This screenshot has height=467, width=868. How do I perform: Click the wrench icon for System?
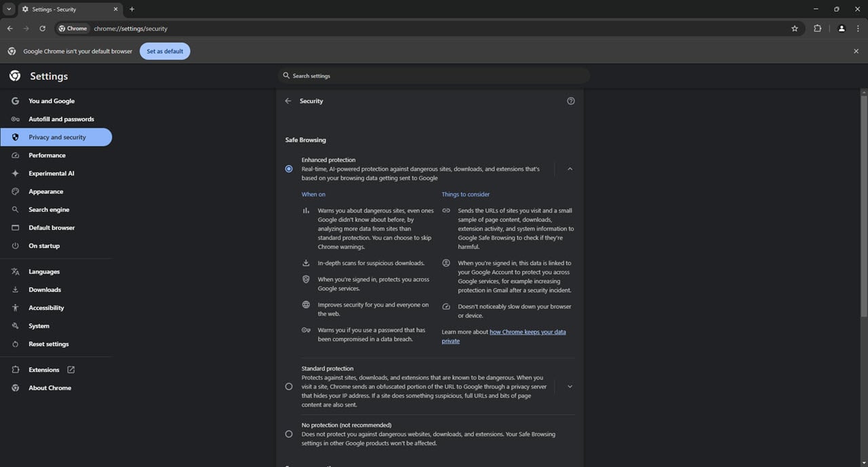point(15,326)
